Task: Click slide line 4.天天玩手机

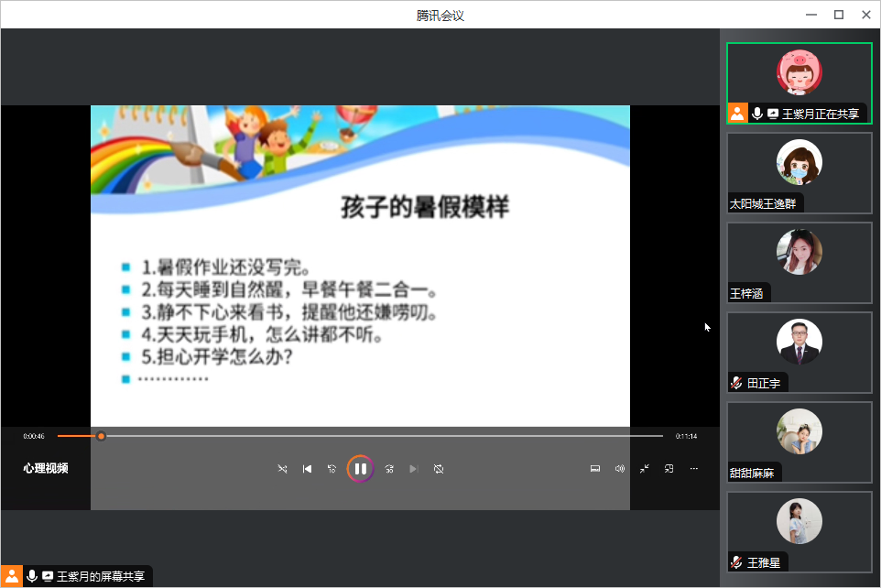Action: (x=262, y=334)
